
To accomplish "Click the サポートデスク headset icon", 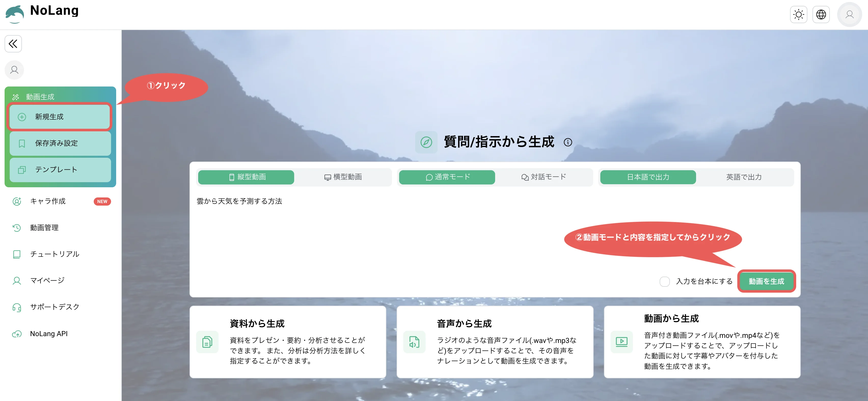I will (17, 307).
